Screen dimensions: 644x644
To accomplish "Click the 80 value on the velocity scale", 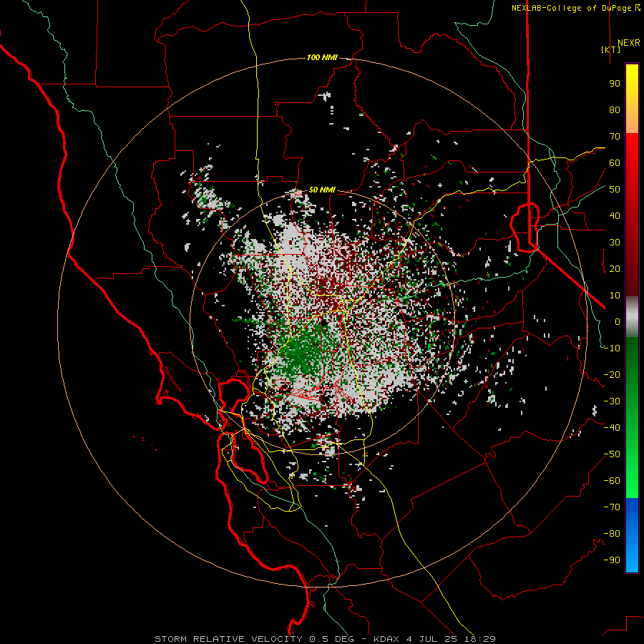I will (x=615, y=109).
